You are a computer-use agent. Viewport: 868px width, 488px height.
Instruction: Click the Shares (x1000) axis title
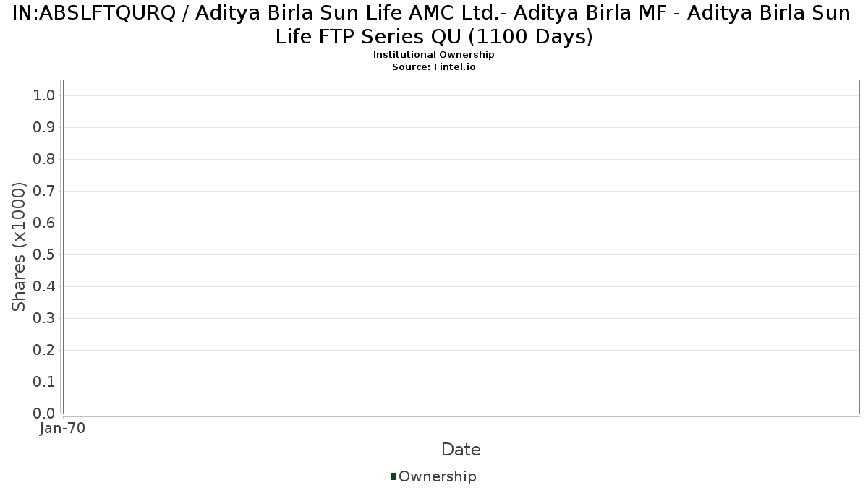point(19,247)
